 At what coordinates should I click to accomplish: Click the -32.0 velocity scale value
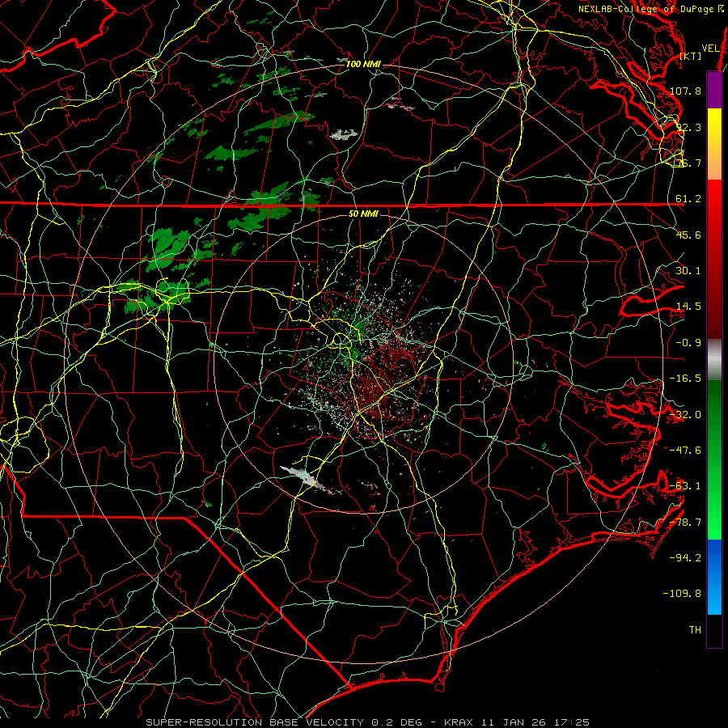[685, 415]
